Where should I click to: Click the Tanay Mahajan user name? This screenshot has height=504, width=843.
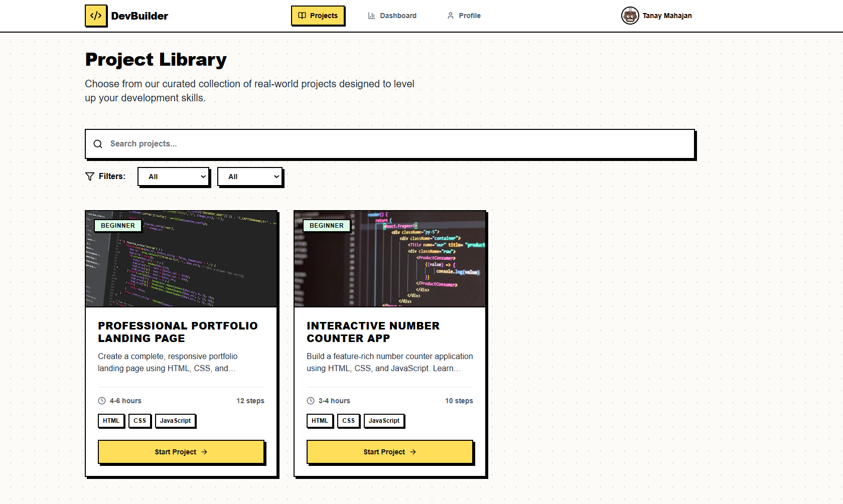[667, 16]
